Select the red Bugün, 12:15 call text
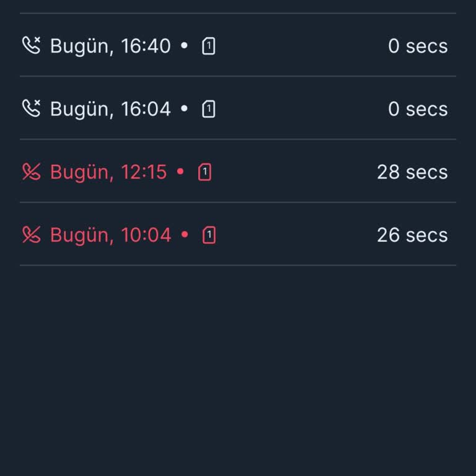This screenshot has height=476, width=476. pos(108,172)
